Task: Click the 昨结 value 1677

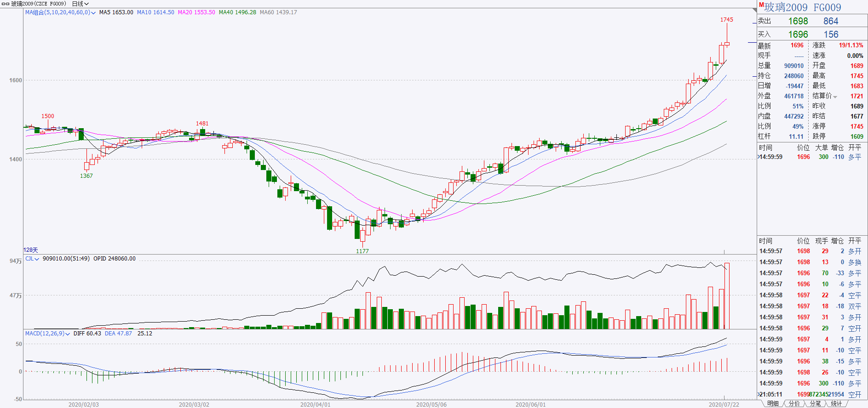Action: pyautogui.click(x=857, y=116)
